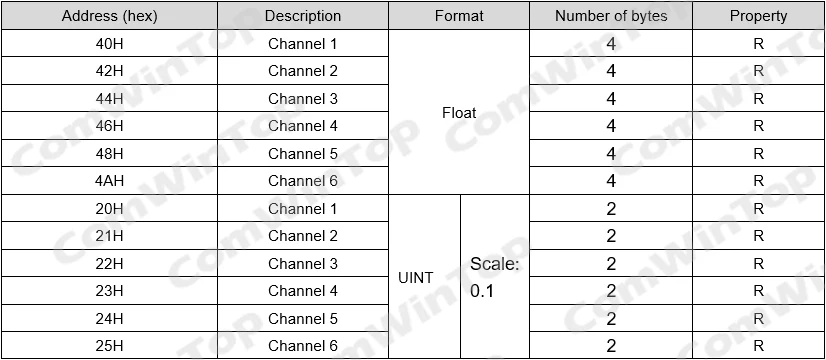Select the Description column header
Screen dimensions: 826x360
[303, 16]
